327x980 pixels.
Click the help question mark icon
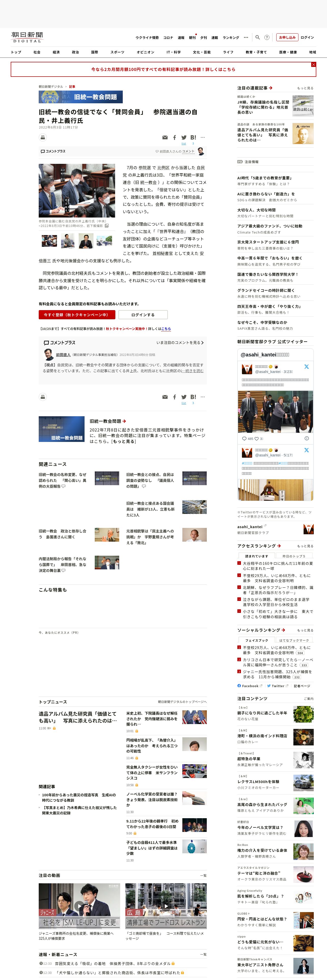[x=267, y=37]
